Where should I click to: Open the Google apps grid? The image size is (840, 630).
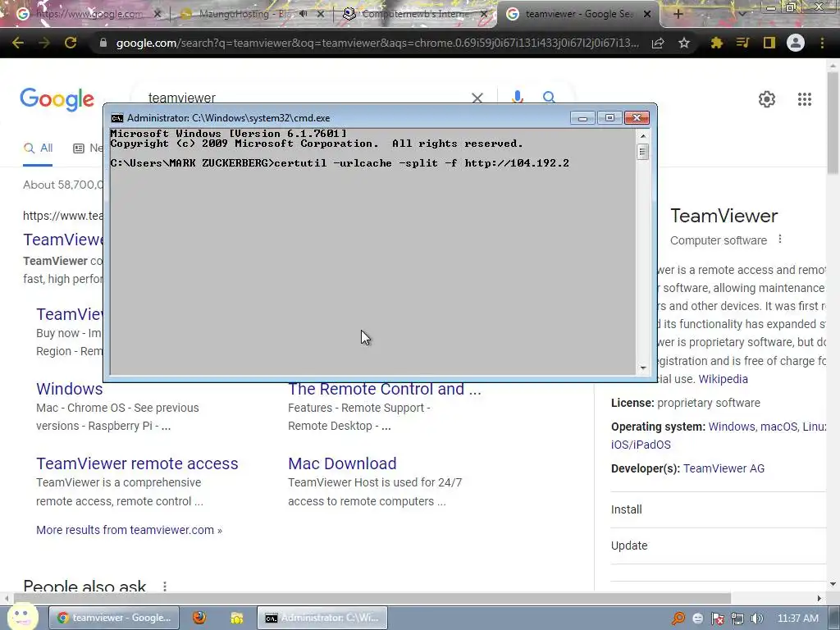click(804, 99)
